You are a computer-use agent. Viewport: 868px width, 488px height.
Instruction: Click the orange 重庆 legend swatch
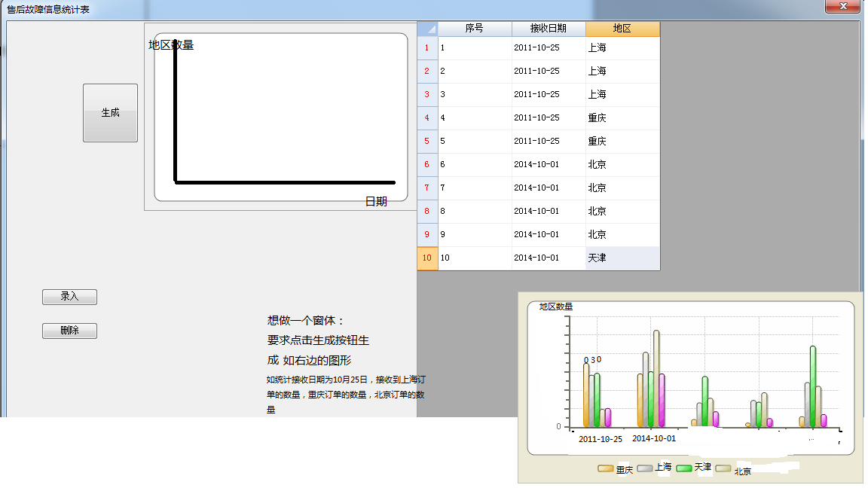606,468
